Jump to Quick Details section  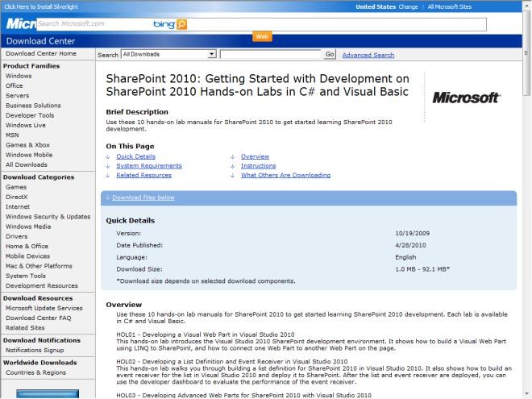coord(135,156)
